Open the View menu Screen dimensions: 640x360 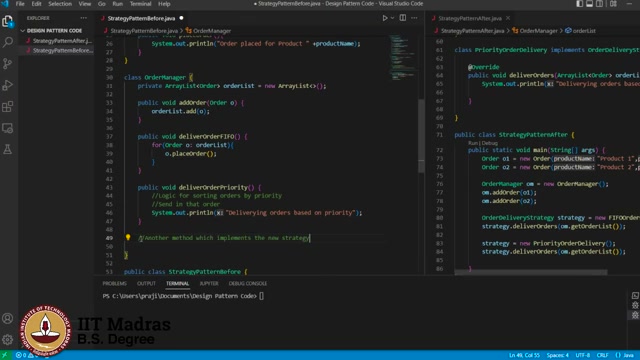pyautogui.click(x=84, y=4)
